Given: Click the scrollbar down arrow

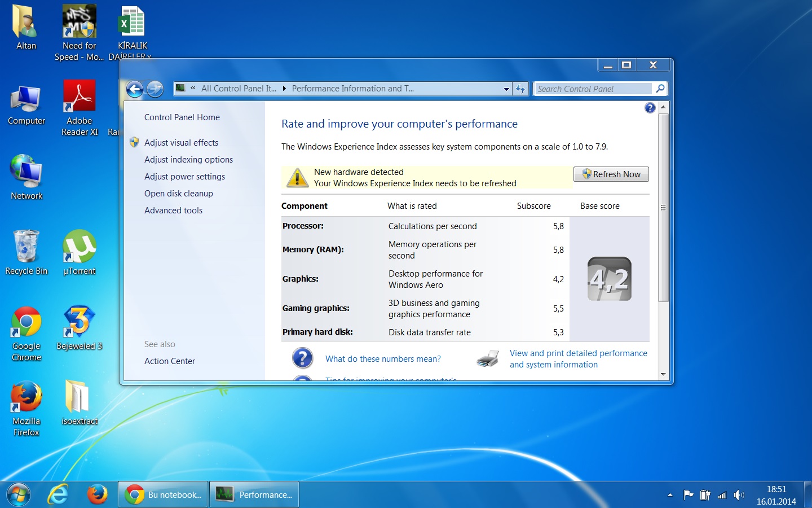Looking at the screenshot, I should (x=663, y=374).
